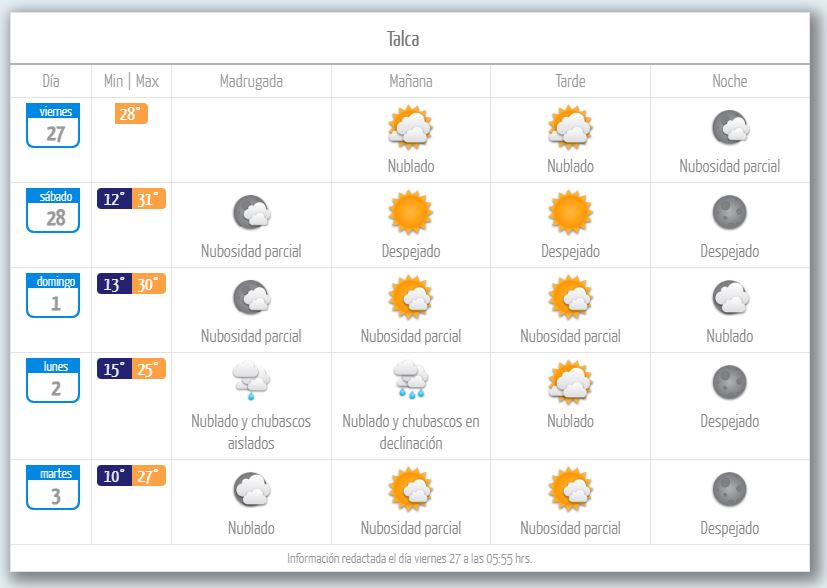This screenshot has width=827, height=588.
Task: Click the Talca city title
Action: click(x=403, y=39)
